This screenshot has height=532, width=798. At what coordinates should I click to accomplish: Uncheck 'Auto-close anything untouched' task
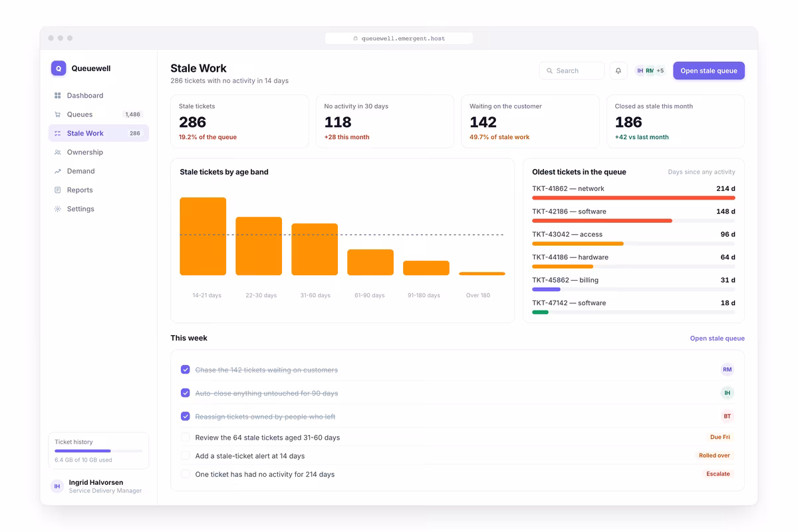[186, 393]
